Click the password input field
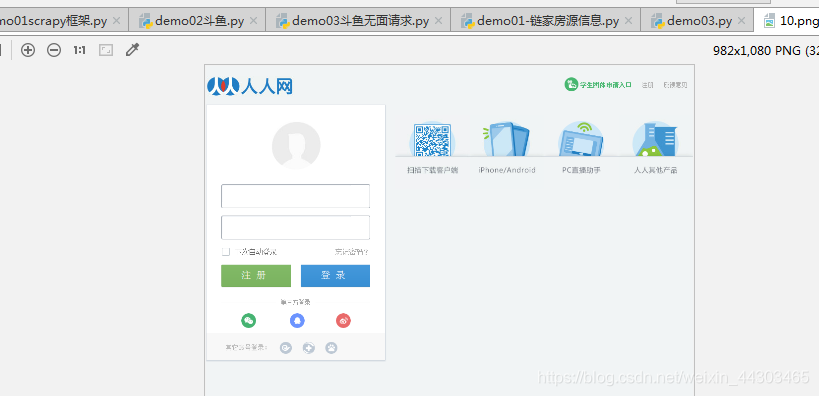Viewport: 819px width, 396px height. (x=296, y=227)
